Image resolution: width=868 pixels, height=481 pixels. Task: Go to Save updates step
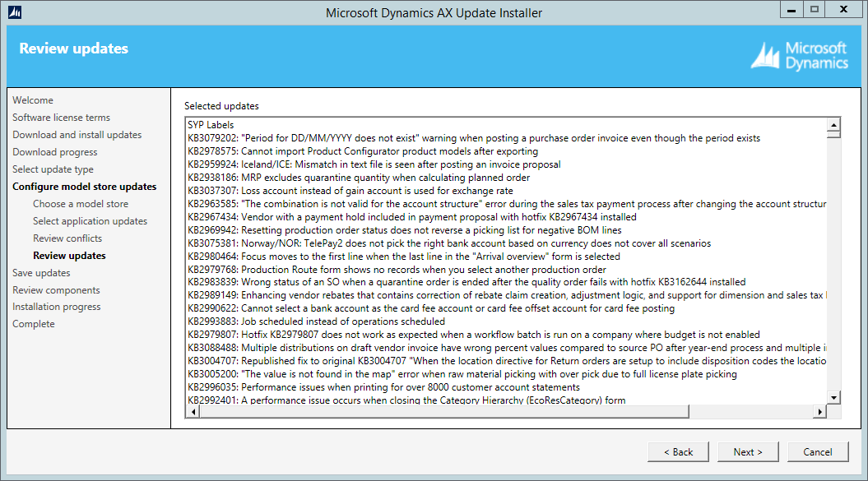pyautogui.click(x=41, y=272)
